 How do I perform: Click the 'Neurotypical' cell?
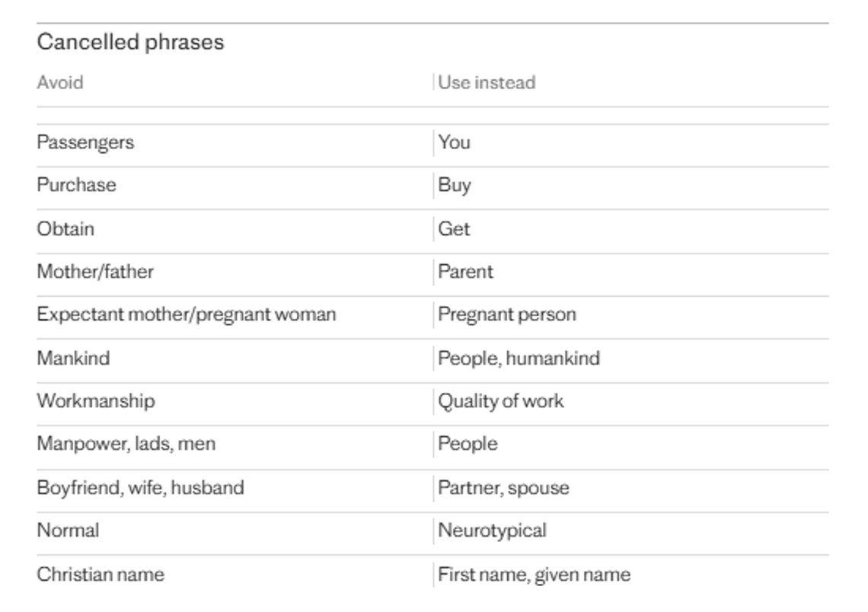pyautogui.click(x=492, y=531)
